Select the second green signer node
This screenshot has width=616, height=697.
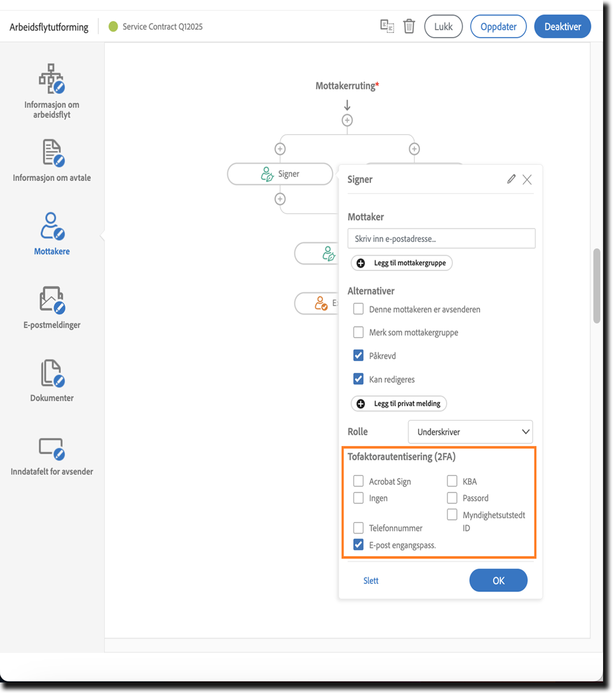[x=316, y=253]
